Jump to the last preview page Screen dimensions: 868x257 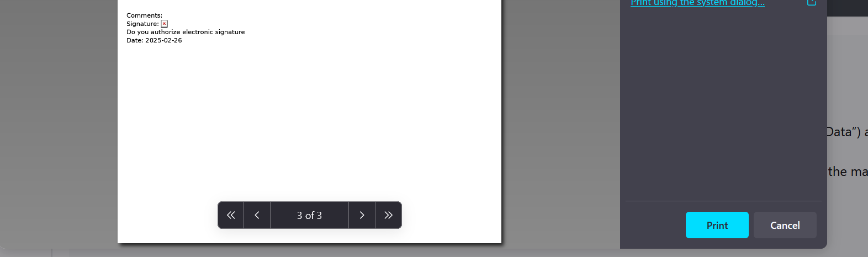click(388, 215)
